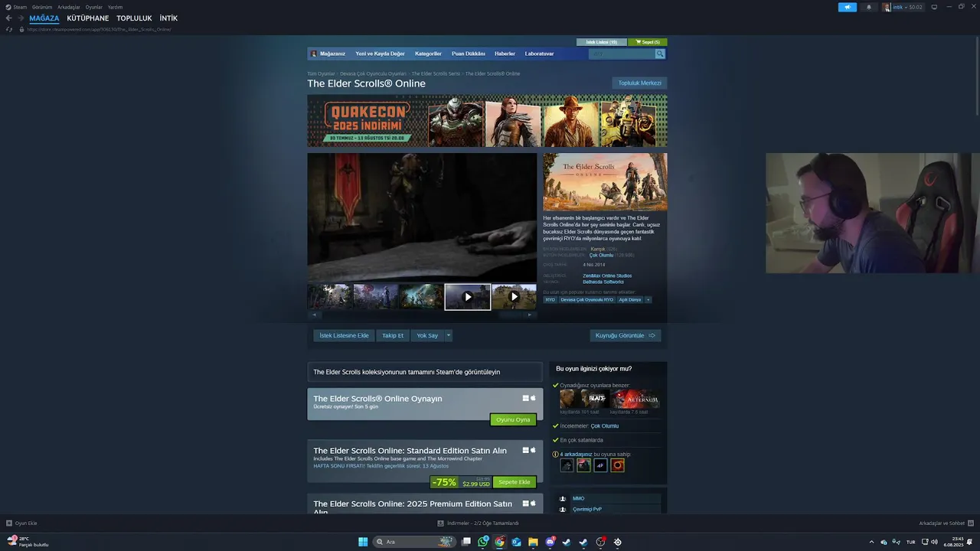Click the Takip Et button

click(393, 335)
